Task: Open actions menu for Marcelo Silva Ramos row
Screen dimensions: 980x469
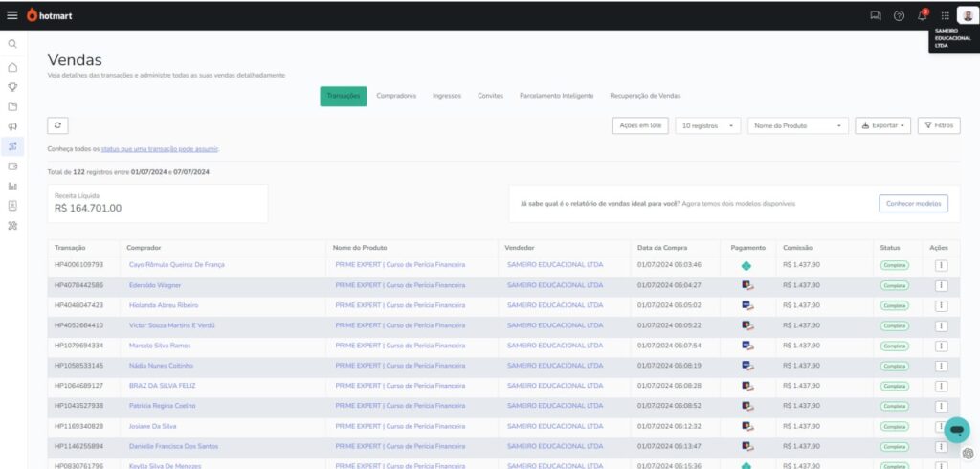Action: (942, 346)
